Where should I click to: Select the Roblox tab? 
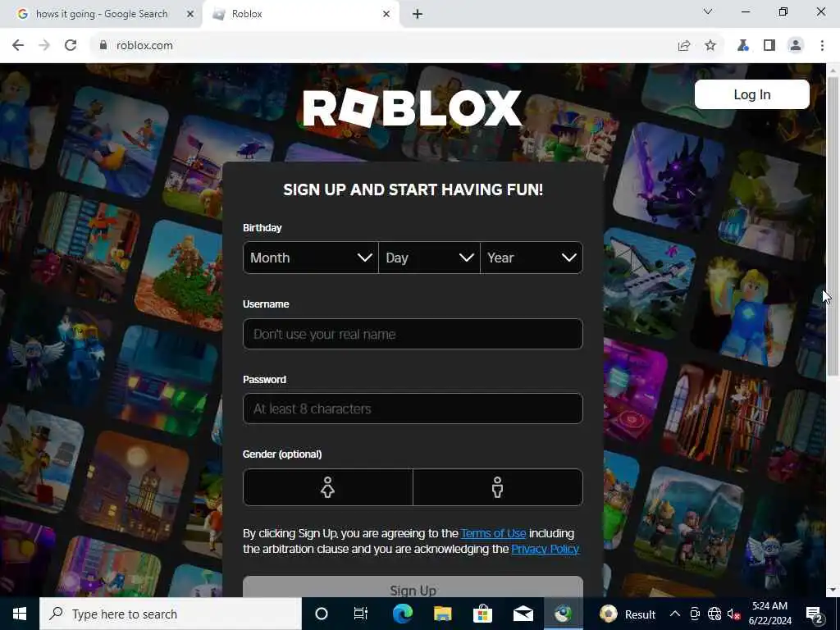(x=300, y=15)
